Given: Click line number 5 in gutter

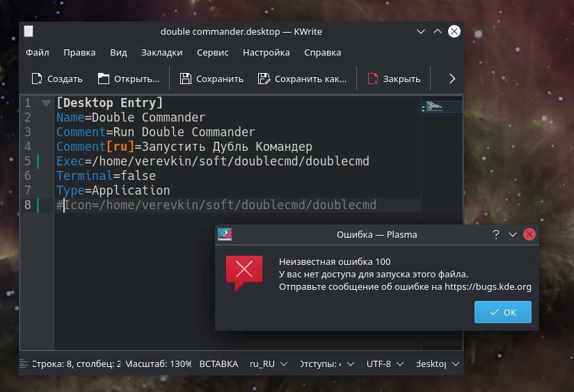Looking at the screenshot, I should [28, 161].
